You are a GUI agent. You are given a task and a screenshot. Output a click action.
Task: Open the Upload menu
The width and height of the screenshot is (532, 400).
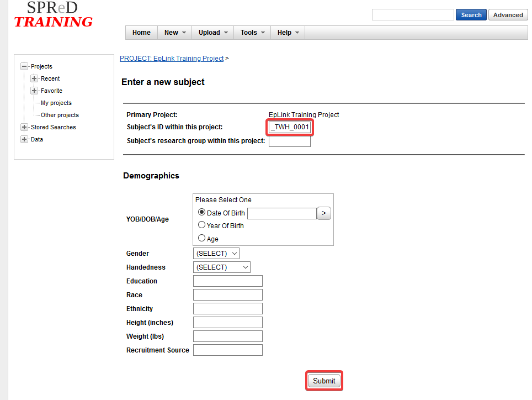(213, 33)
